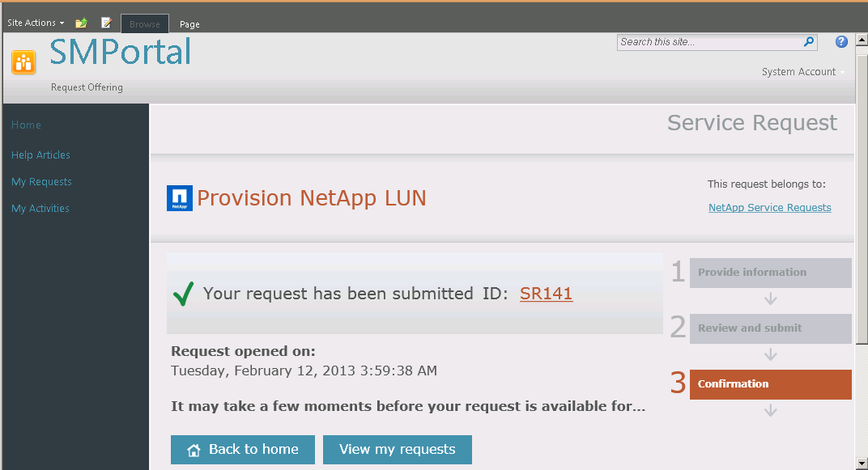The height and width of the screenshot is (470, 868).
Task: Click the View my requests button
Action: click(398, 450)
